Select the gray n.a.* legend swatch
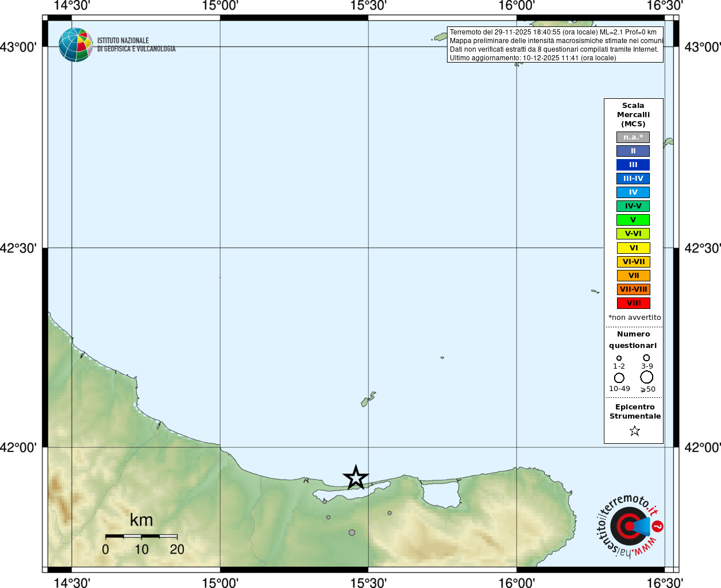Screen dimensions: 721x588 point(633,137)
